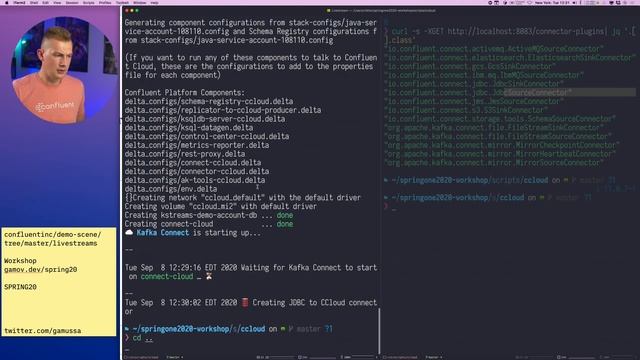Click the twitter.com/gamussa text
The width and height of the screenshot is (640, 360).
click(42, 331)
